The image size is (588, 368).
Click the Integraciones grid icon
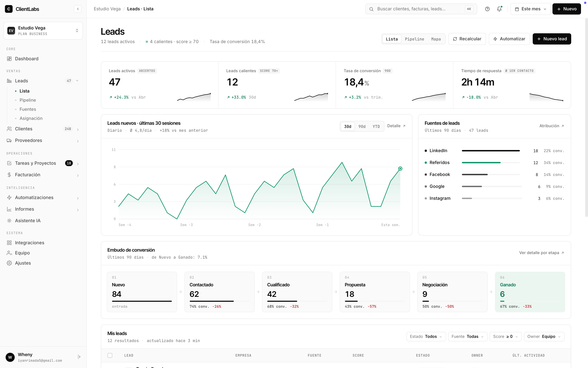pyautogui.click(x=9, y=243)
